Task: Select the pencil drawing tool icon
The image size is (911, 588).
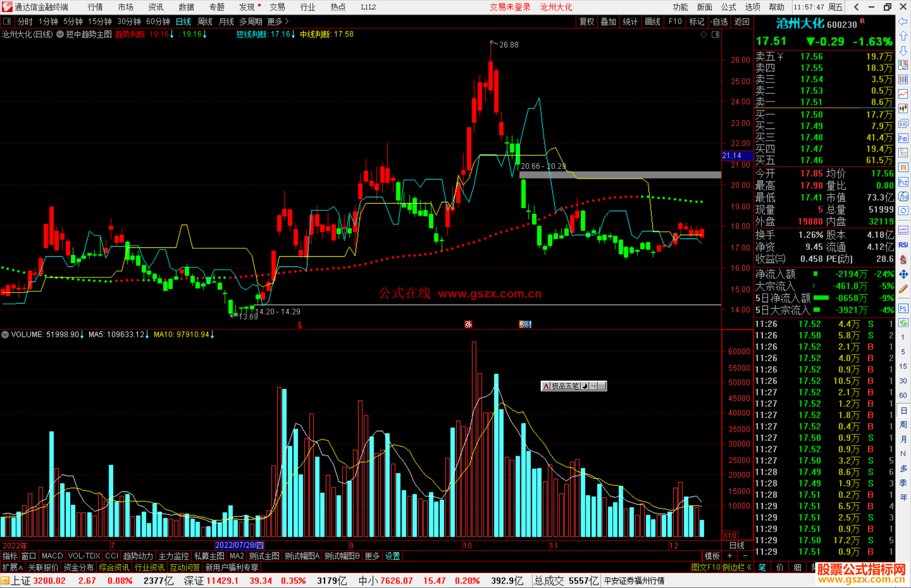Action: [903, 289]
